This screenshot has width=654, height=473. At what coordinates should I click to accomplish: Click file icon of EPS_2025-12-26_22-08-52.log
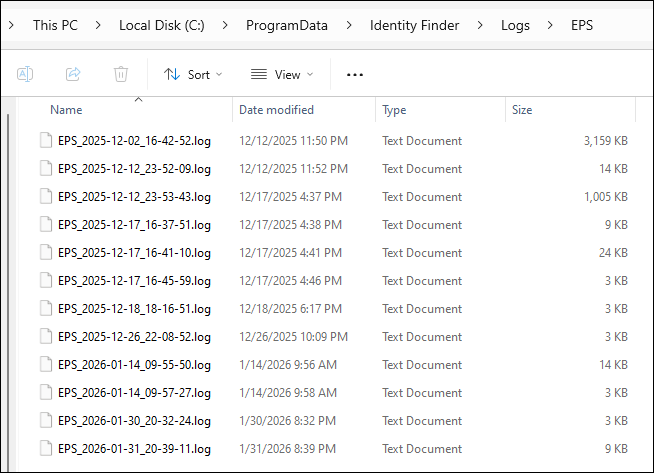(x=46, y=336)
